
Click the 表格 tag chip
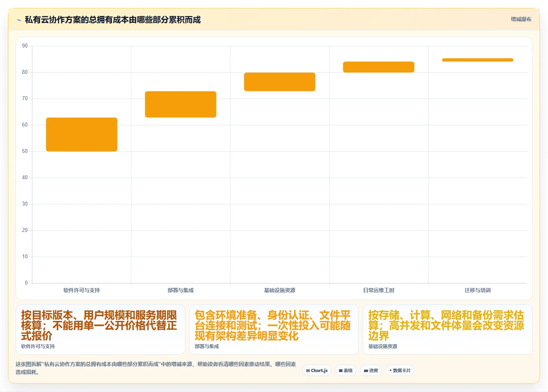(x=345, y=370)
